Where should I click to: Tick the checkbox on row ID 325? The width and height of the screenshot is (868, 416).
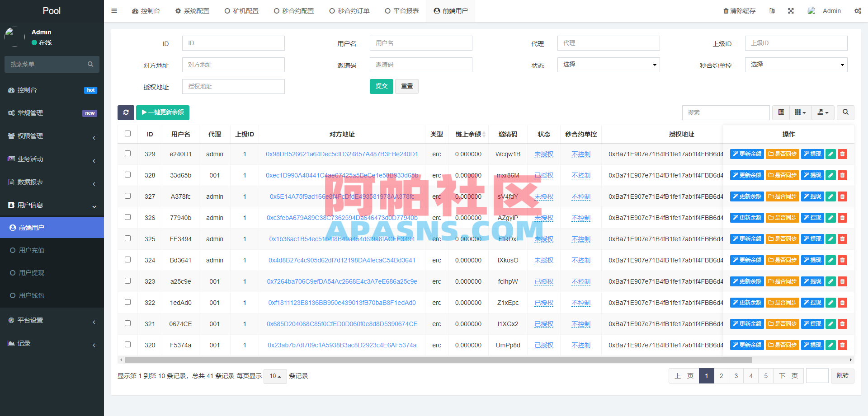[x=127, y=238]
